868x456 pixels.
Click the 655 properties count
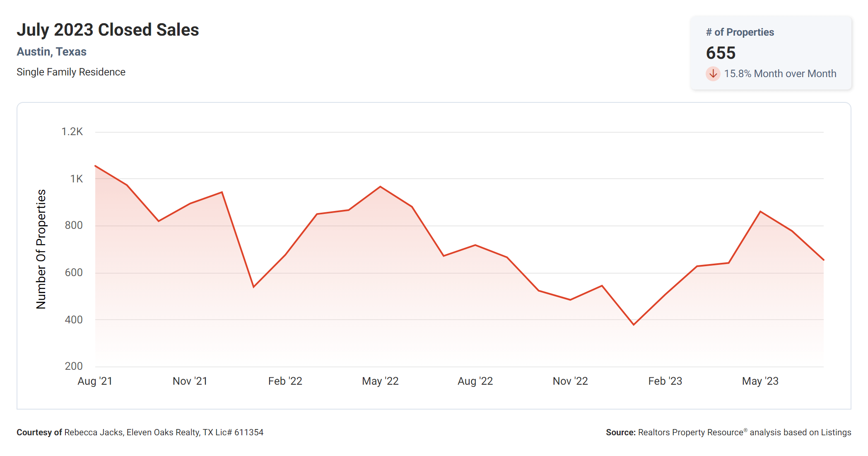(721, 53)
